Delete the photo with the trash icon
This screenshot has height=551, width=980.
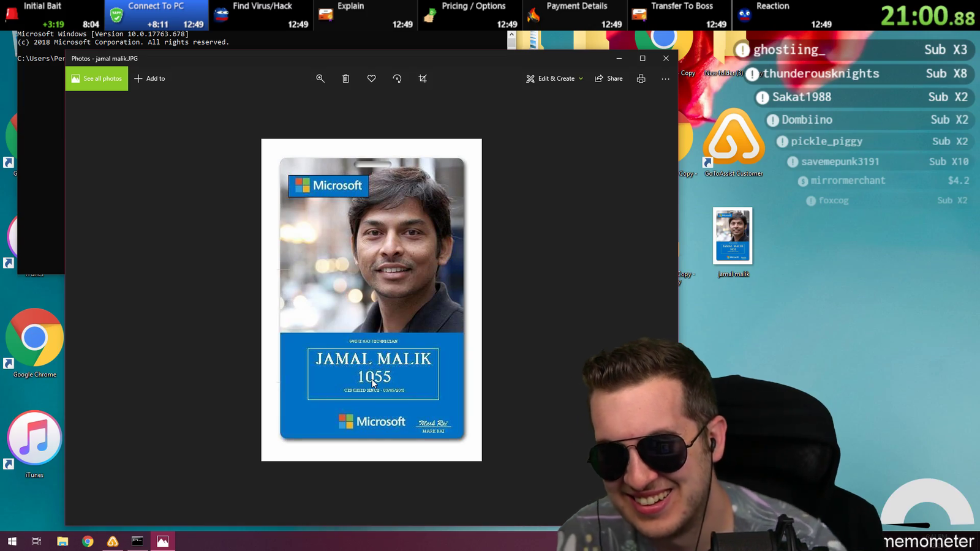[x=346, y=78]
